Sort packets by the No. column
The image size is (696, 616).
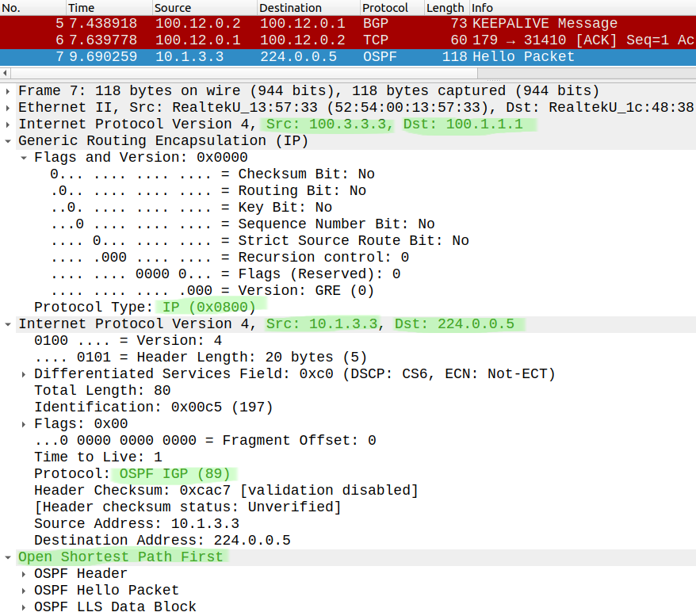point(33,8)
